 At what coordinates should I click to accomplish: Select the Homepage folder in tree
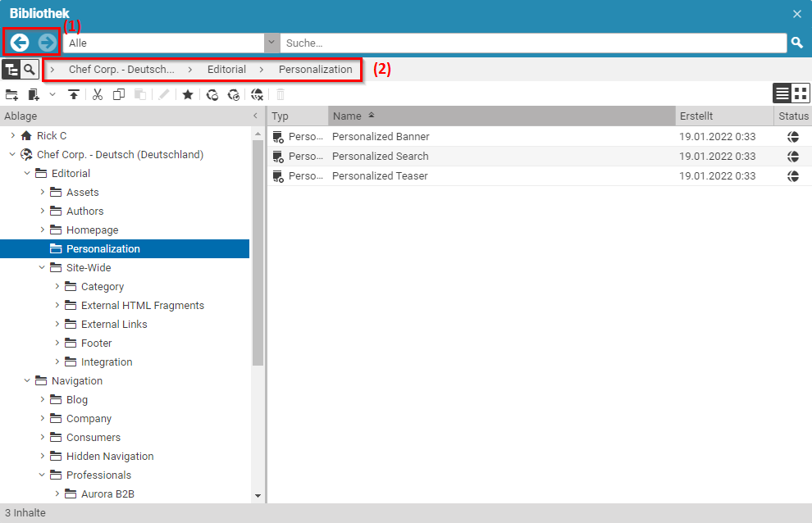pyautogui.click(x=92, y=230)
